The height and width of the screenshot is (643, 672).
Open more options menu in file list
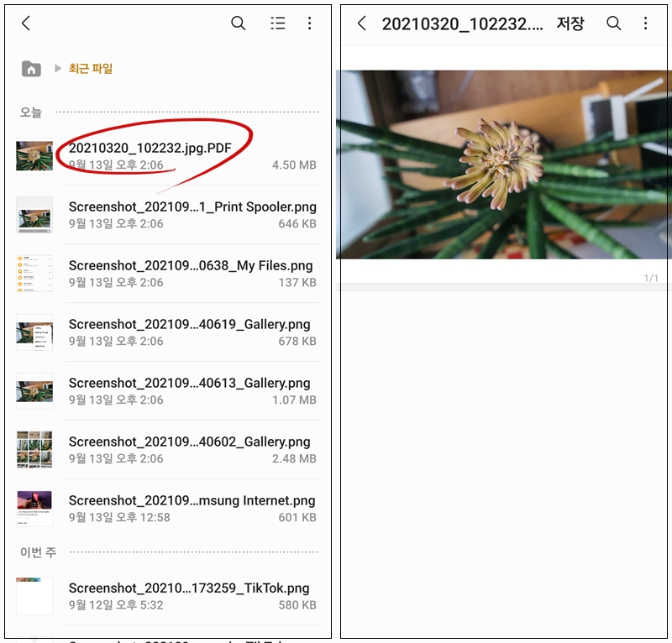pyautogui.click(x=309, y=24)
